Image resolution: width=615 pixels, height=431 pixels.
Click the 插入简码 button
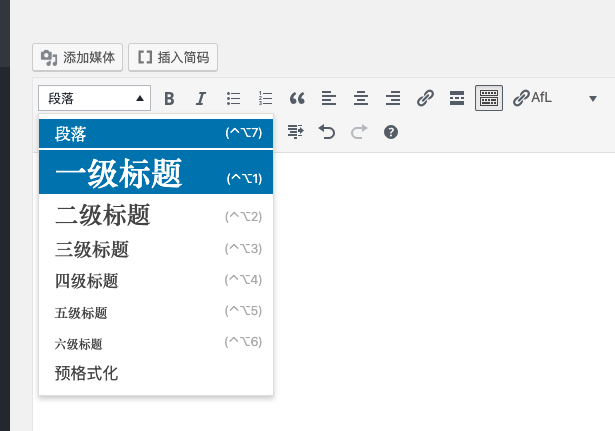pyautogui.click(x=173, y=57)
